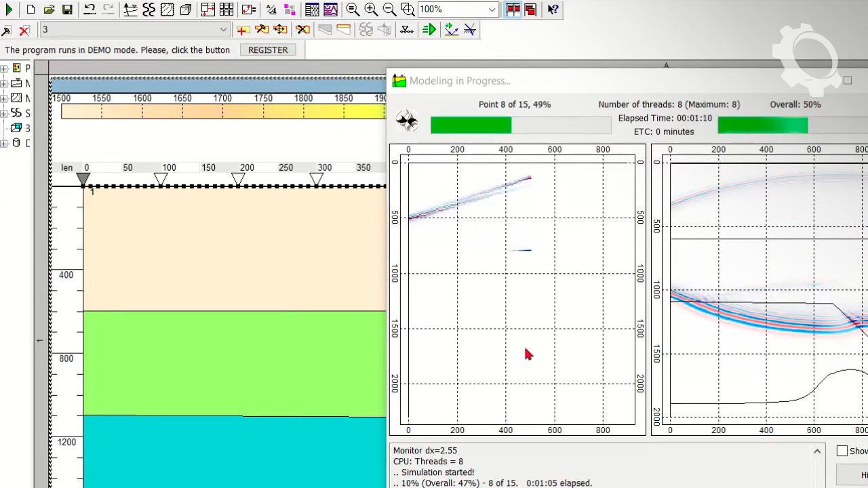This screenshot has height=488, width=868.
Task: Click the zoom out magnifier icon
Action: point(389,9)
